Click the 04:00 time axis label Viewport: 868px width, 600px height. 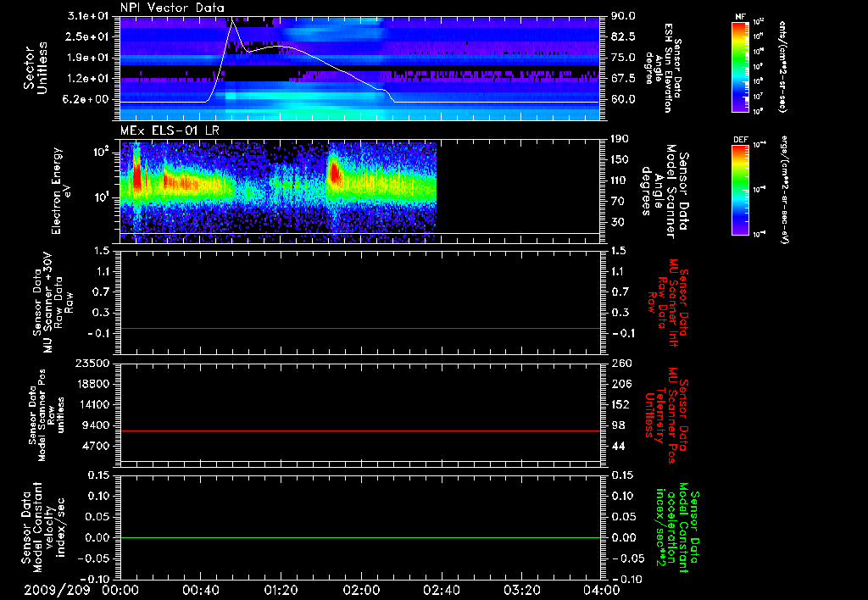(601, 591)
